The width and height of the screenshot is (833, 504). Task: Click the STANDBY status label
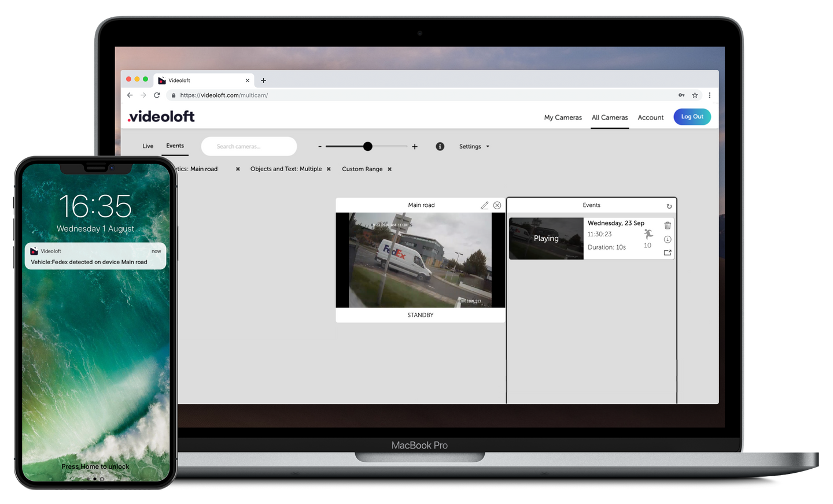point(421,315)
